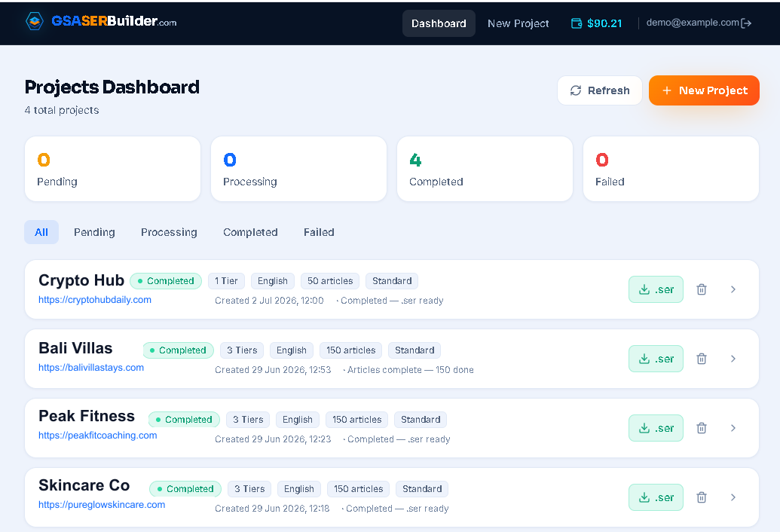
Task: Download .ser file for Skincare Co
Action: (x=656, y=497)
